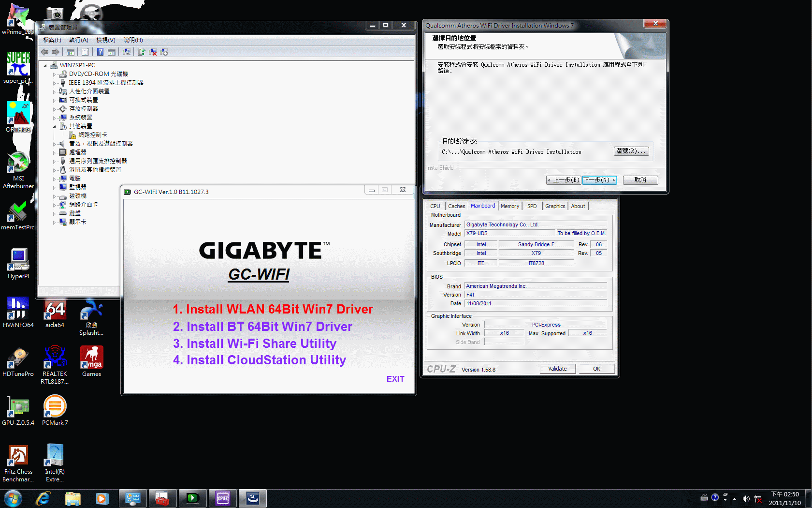The image size is (812, 508).
Task: Switch to the Memory tab in CPU-Z
Action: click(510, 206)
